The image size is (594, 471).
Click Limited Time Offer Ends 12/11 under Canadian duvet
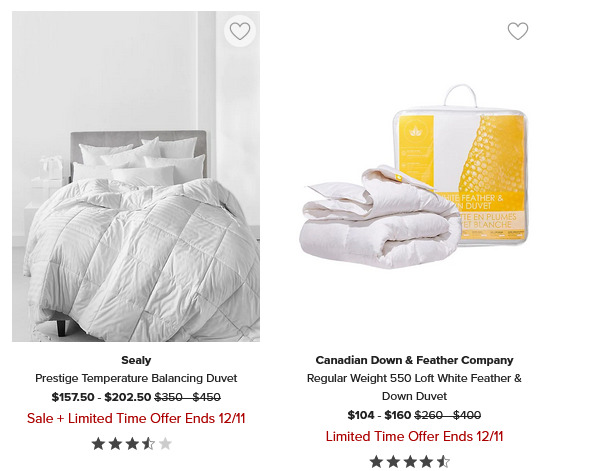[414, 436]
